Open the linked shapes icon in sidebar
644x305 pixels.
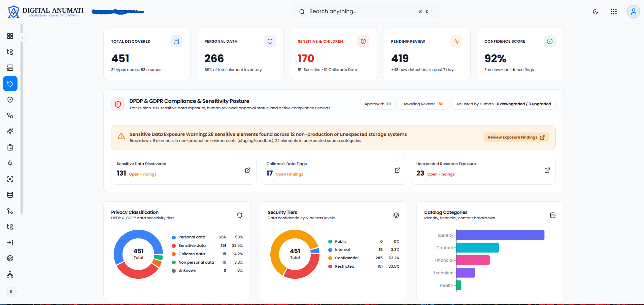10,115
